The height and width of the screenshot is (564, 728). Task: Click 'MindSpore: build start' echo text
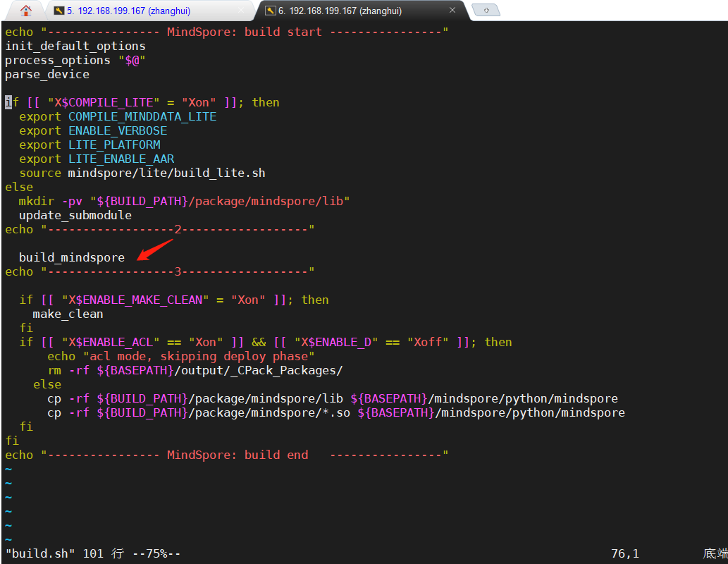245,32
